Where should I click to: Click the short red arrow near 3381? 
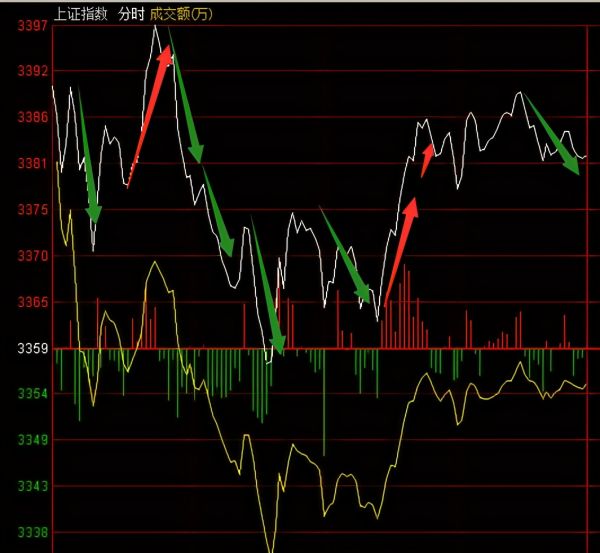428,160
